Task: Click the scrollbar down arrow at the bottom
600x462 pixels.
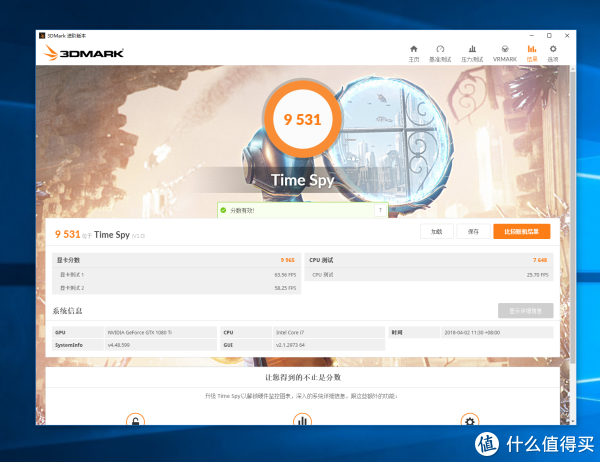Action: pos(572,421)
